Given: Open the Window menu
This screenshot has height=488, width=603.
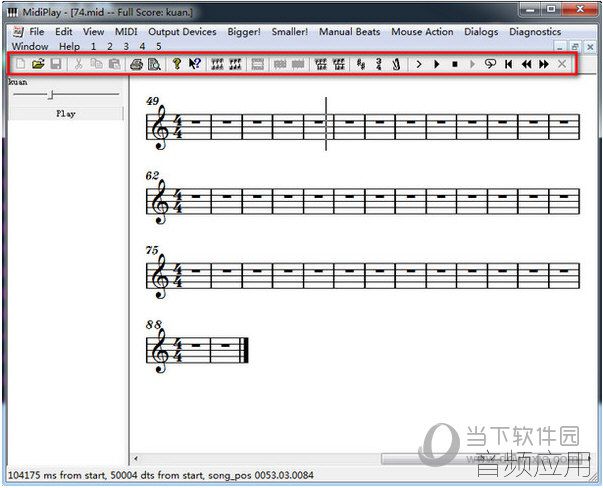Looking at the screenshot, I should [x=30, y=46].
